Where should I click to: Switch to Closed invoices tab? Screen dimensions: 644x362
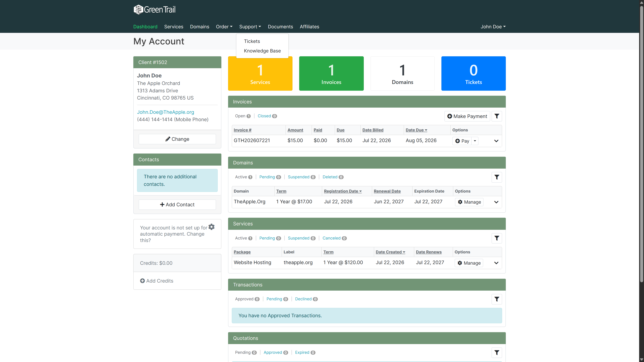click(267, 116)
